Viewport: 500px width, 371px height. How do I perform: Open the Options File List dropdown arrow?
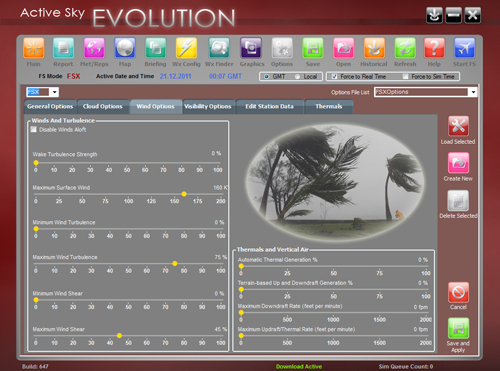473,92
